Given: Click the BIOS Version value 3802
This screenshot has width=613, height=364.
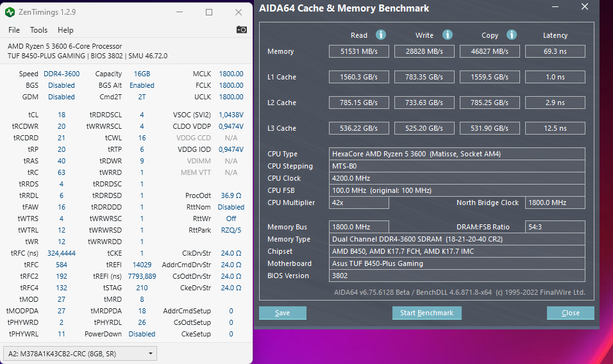Looking at the screenshot, I should click(x=457, y=276).
